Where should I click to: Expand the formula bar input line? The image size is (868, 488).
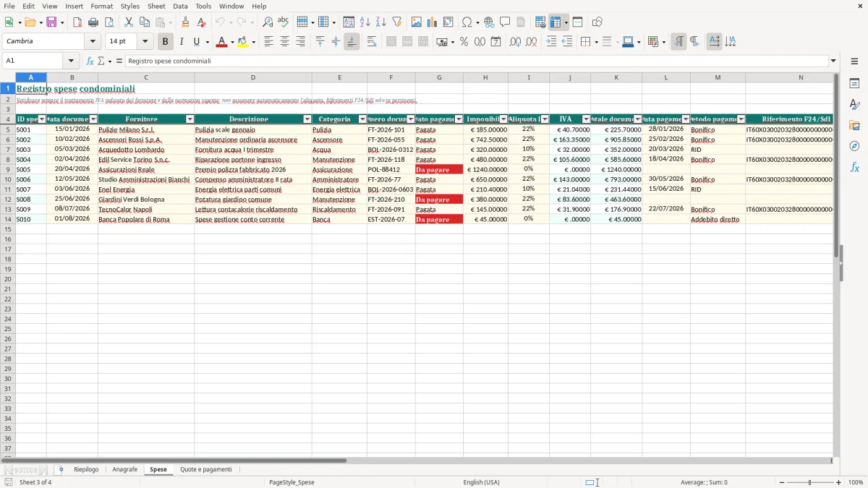tap(833, 61)
